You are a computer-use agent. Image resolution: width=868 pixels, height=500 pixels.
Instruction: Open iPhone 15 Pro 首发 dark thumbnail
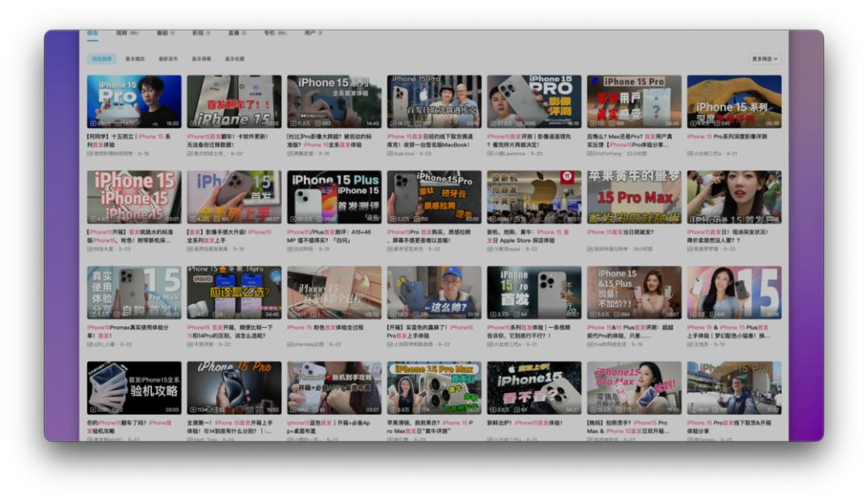(x=534, y=293)
